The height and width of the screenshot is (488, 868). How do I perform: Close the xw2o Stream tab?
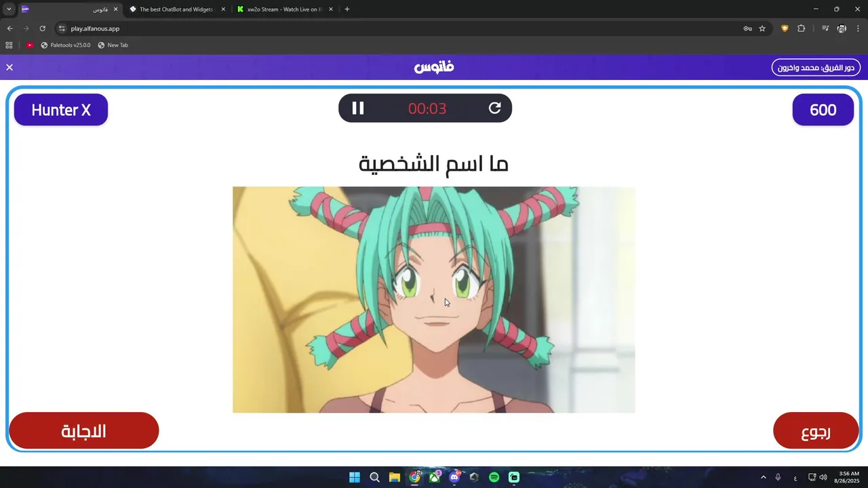pos(332,9)
